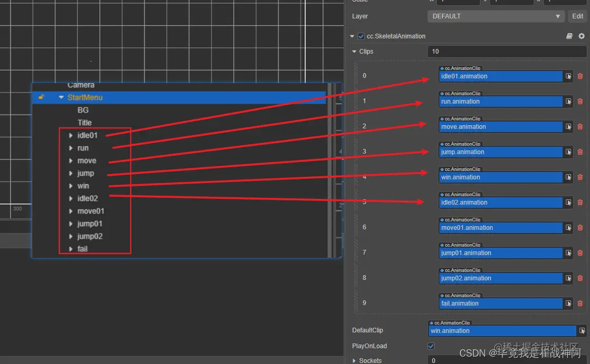Expand the move node
This screenshot has width=590, height=364.
tap(71, 160)
